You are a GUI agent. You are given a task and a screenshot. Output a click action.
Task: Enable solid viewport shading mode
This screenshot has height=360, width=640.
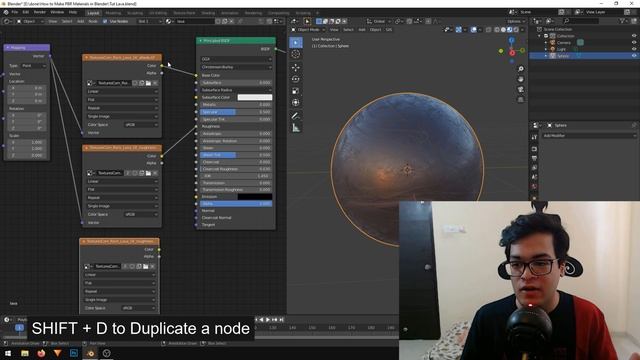pos(503,30)
